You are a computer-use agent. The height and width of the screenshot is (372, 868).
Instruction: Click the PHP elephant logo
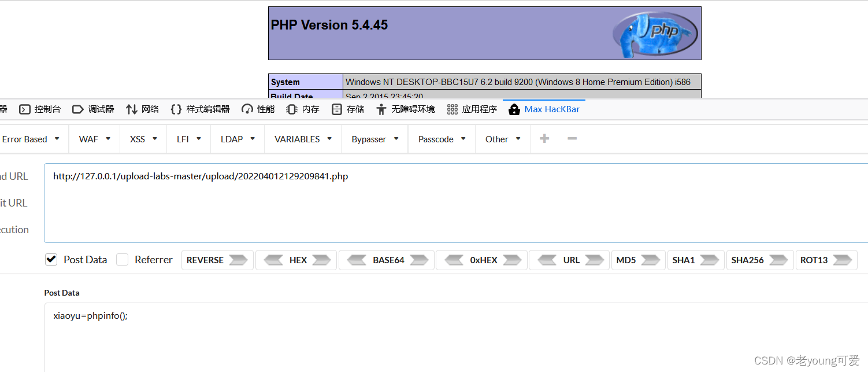(655, 34)
